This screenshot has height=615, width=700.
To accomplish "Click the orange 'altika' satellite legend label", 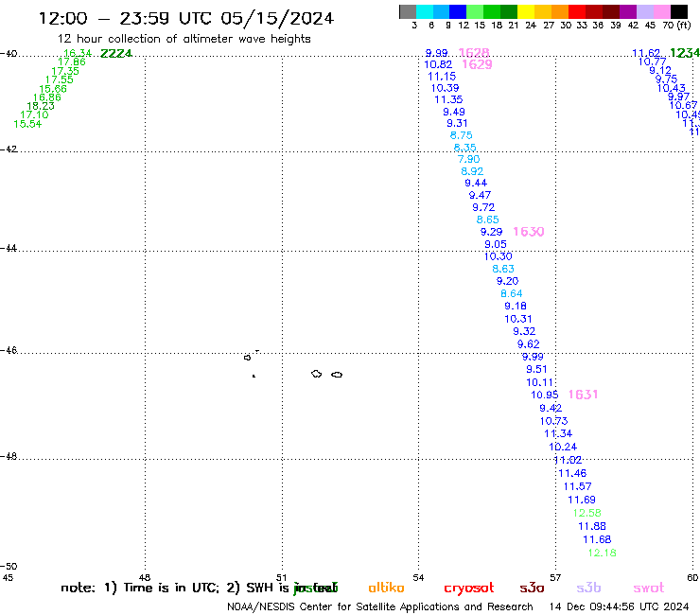I will (387, 588).
